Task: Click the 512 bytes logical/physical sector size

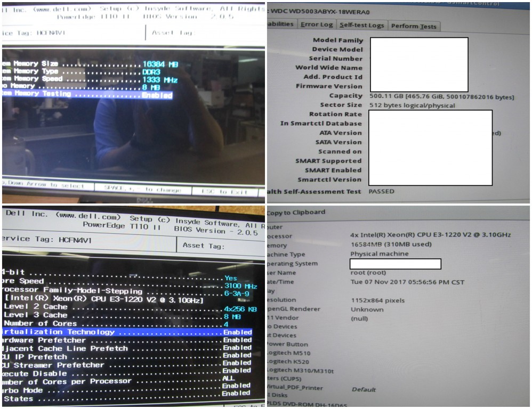Action: [412, 105]
